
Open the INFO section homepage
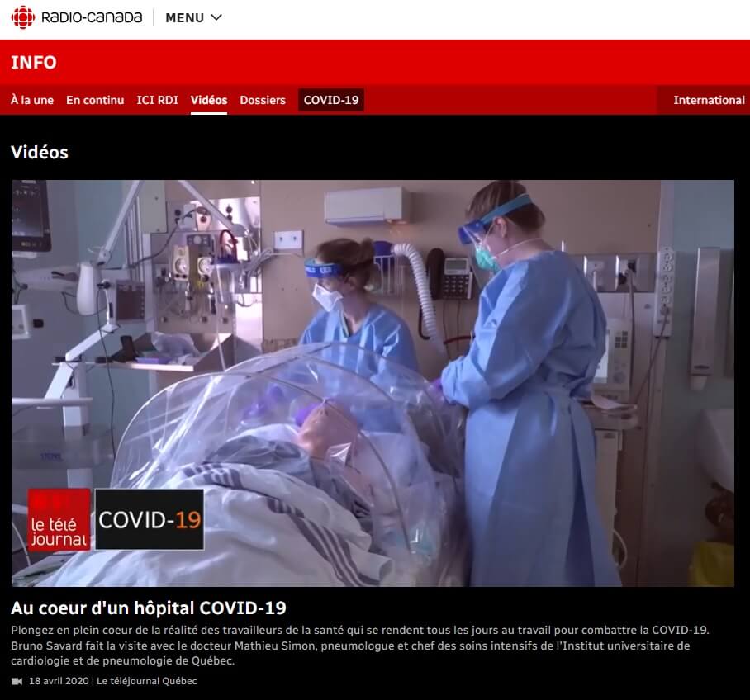click(x=34, y=63)
